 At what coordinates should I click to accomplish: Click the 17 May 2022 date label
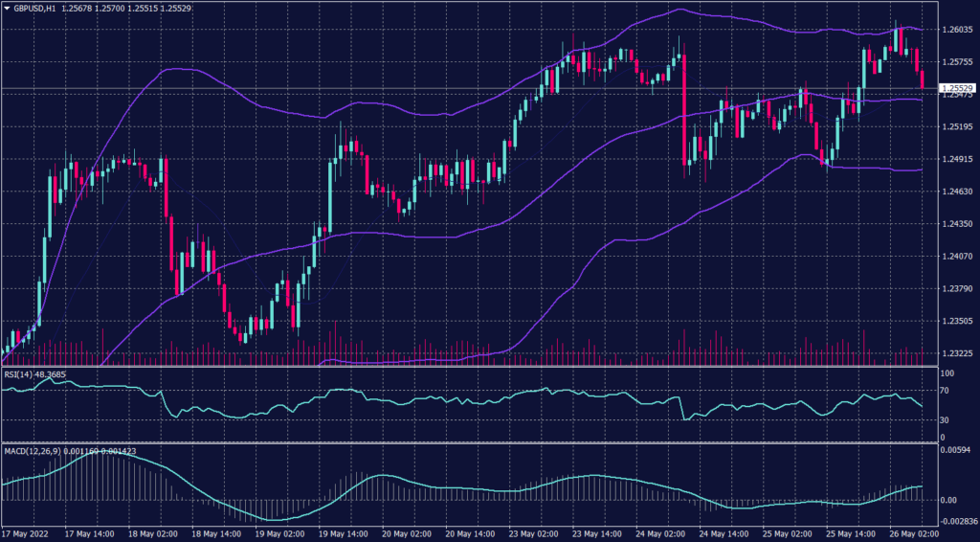(x=27, y=534)
